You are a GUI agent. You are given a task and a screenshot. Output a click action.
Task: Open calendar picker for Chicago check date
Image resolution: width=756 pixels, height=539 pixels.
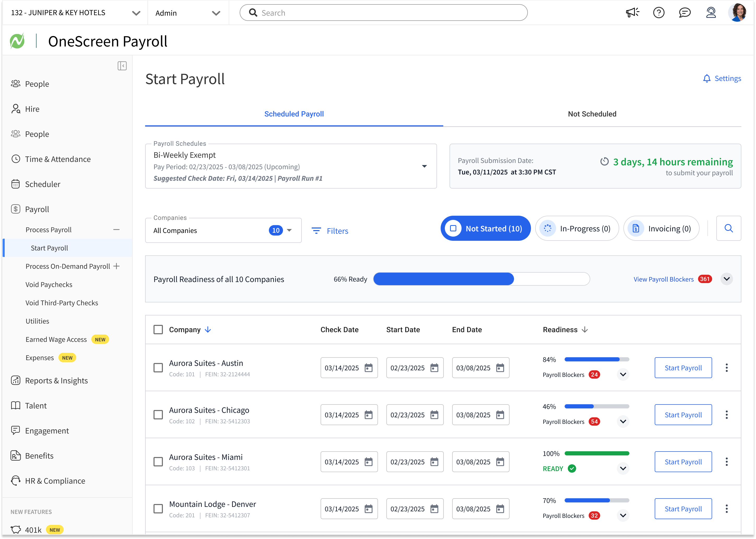point(369,415)
